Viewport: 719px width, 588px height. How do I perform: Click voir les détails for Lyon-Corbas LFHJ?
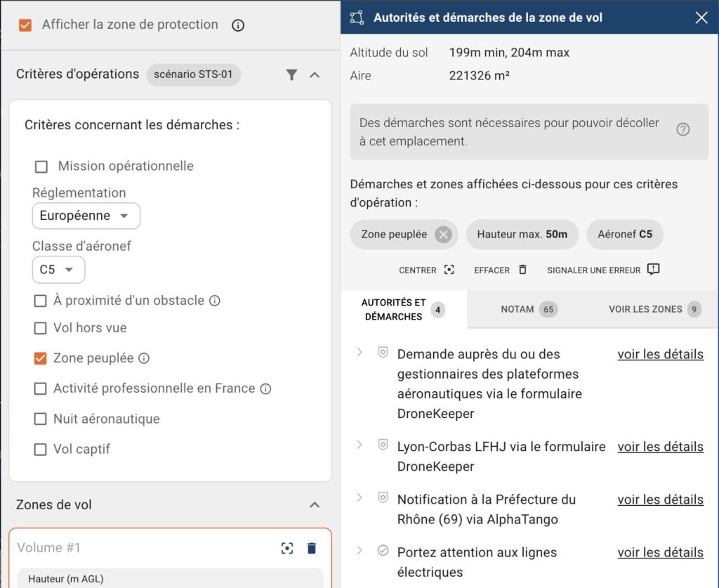coord(660,447)
